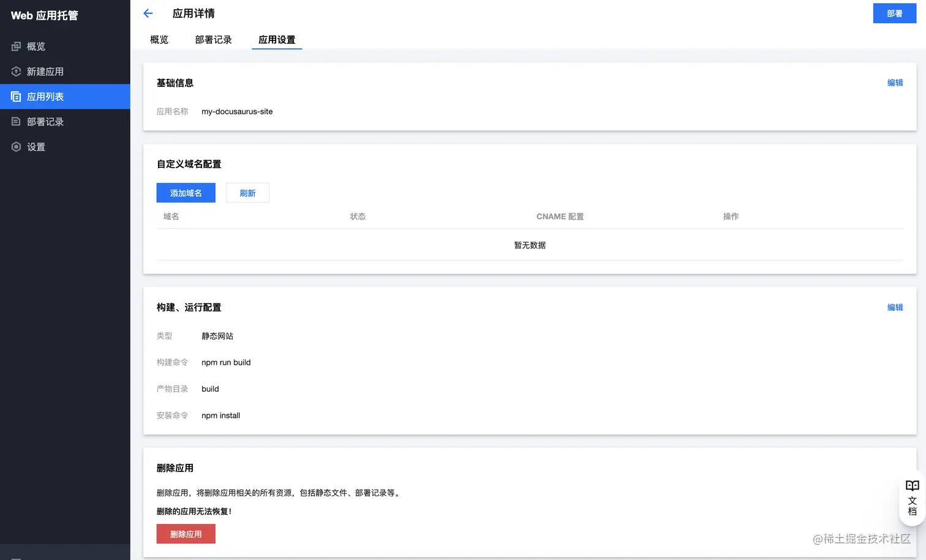
Task: Click the blue back arrow beside 应用详情
Action: (x=148, y=13)
